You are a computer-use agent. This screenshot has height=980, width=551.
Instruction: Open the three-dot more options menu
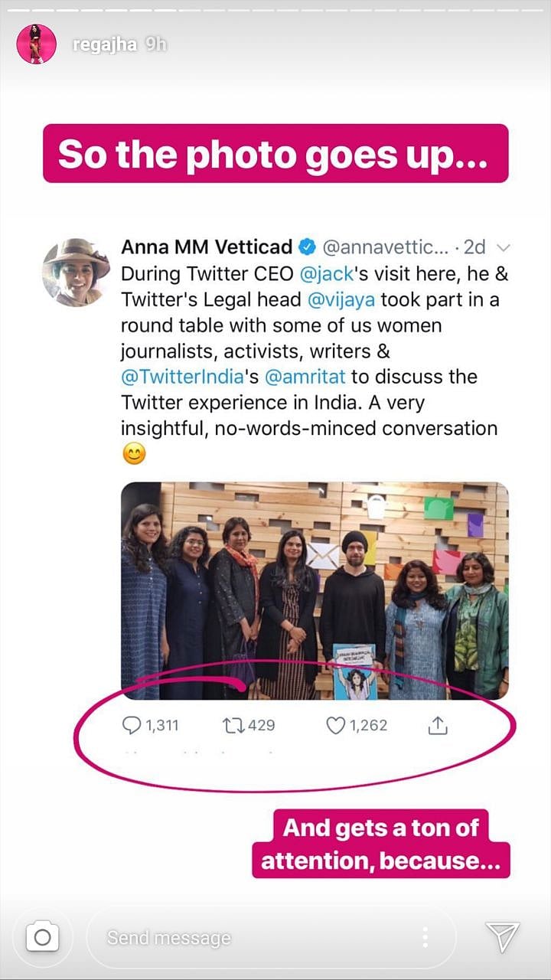coord(425,937)
